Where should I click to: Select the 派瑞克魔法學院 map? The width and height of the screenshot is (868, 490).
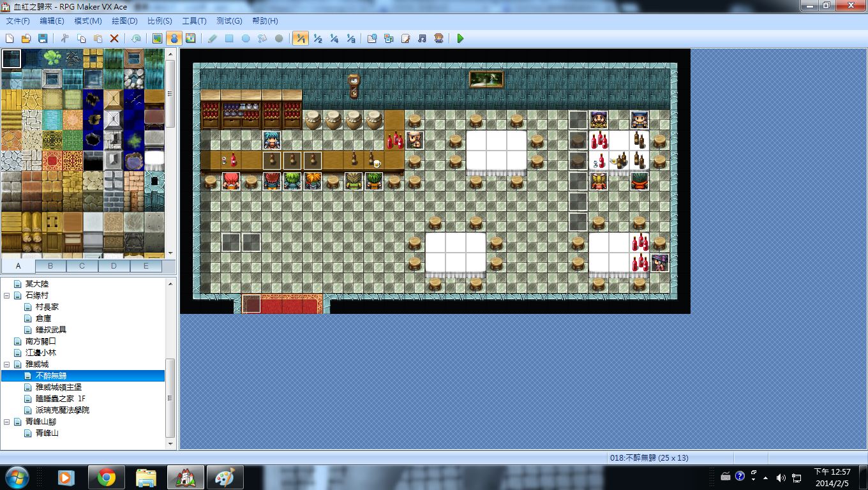click(63, 410)
